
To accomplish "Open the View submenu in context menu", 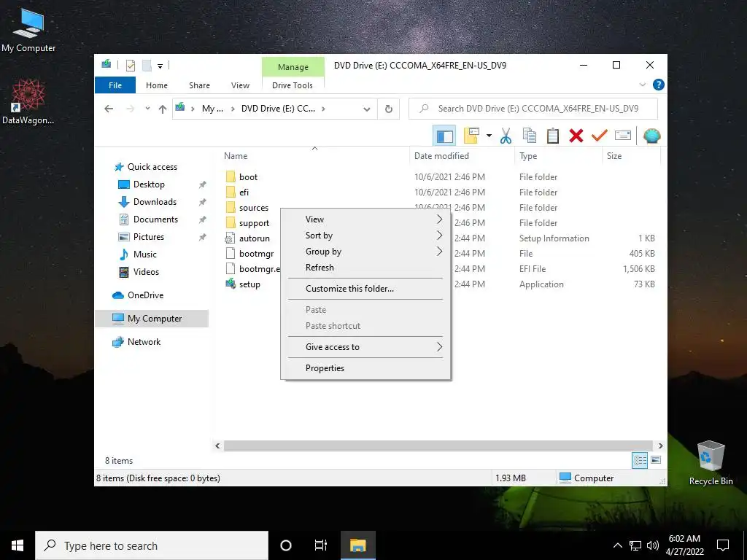I will tap(365, 219).
